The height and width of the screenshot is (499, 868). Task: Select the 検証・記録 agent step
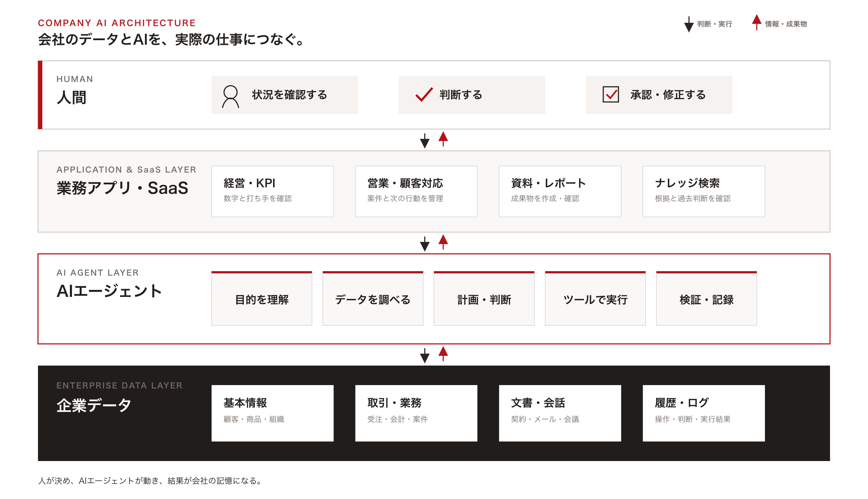pyautogui.click(x=707, y=299)
